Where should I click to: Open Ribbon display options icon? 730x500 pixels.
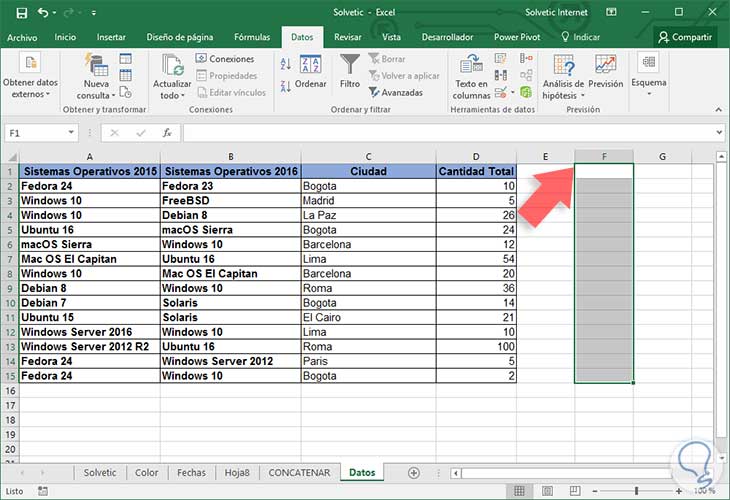point(611,13)
